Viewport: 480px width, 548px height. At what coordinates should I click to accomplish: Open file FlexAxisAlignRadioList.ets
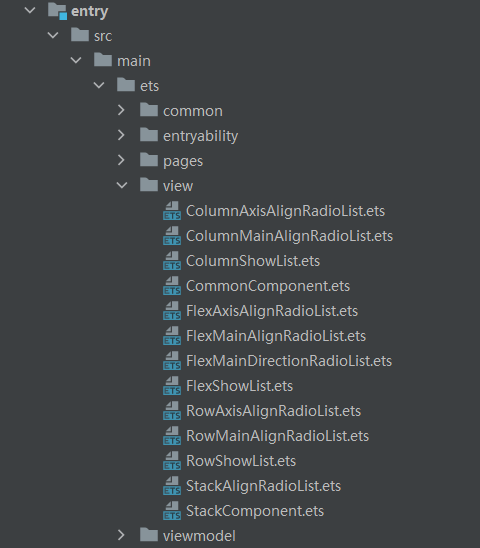(272, 311)
